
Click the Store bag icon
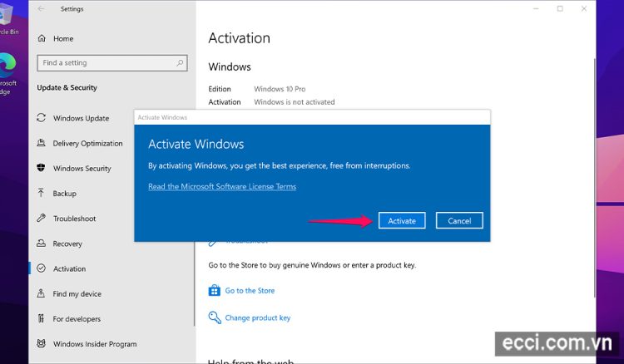point(215,291)
